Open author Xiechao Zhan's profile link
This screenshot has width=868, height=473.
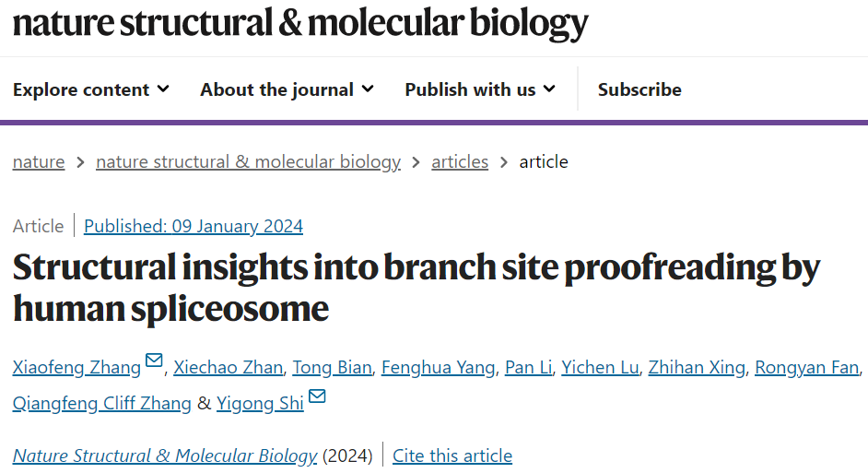click(x=229, y=367)
